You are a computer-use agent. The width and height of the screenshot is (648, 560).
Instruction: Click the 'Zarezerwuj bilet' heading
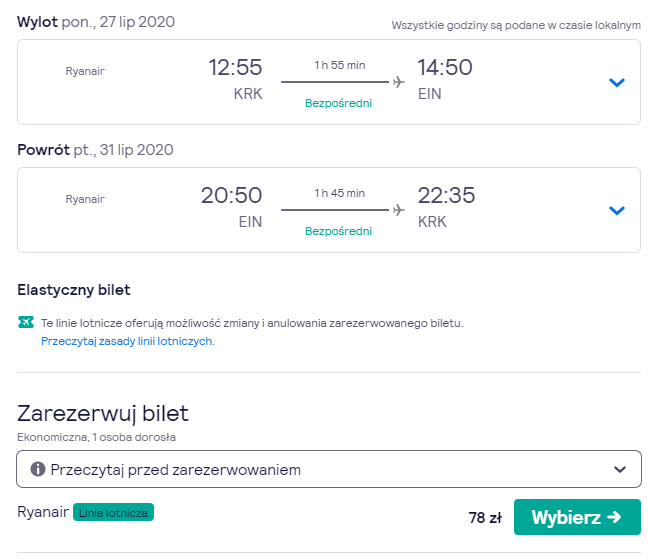103,413
